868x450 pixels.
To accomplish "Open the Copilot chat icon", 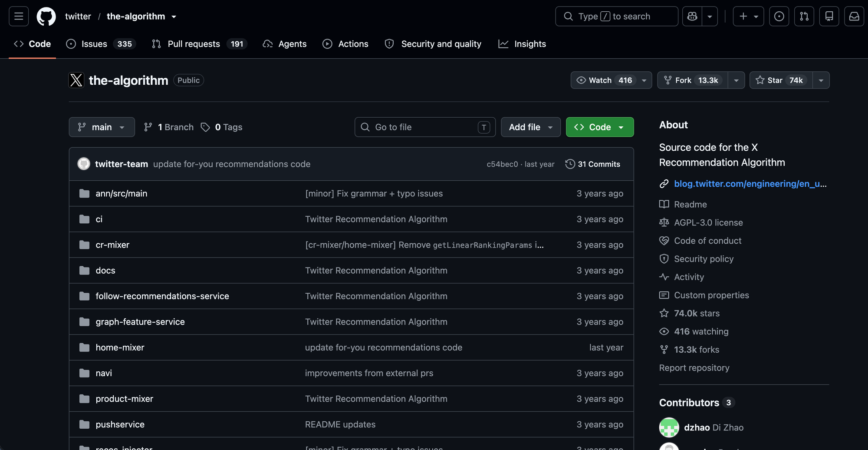I will 692,17.
